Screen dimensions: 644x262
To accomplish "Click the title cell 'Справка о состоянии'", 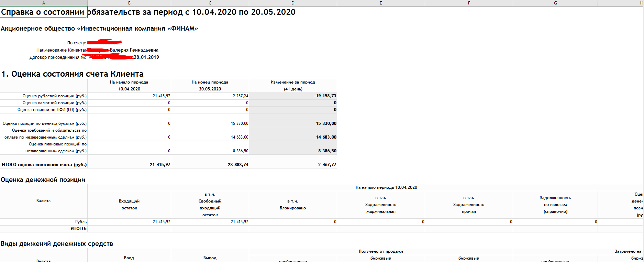I will pyautogui.click(x=44, y=12).
